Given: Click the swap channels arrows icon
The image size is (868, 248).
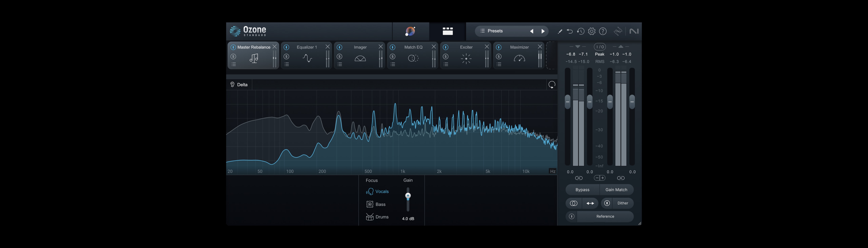Looking at the screenshot, I should (590, 203).
